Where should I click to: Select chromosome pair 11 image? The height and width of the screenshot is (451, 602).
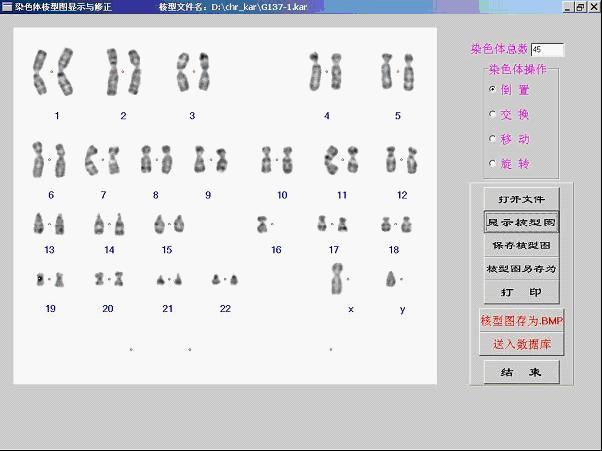342,159
